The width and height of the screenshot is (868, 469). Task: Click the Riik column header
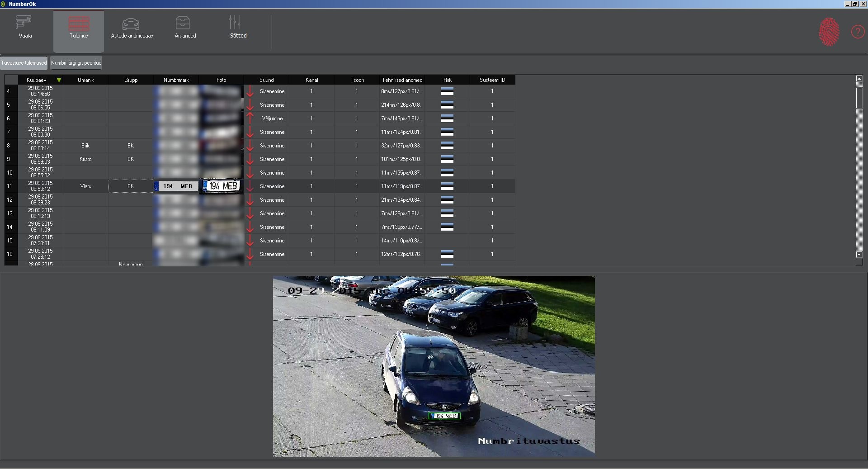tap(448, 80)
